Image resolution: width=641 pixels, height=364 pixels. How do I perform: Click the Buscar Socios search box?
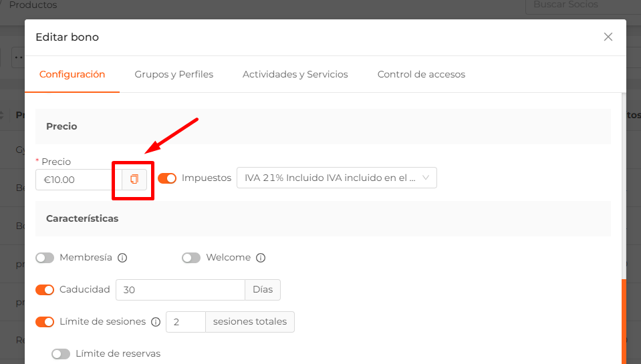pos(583,6)
